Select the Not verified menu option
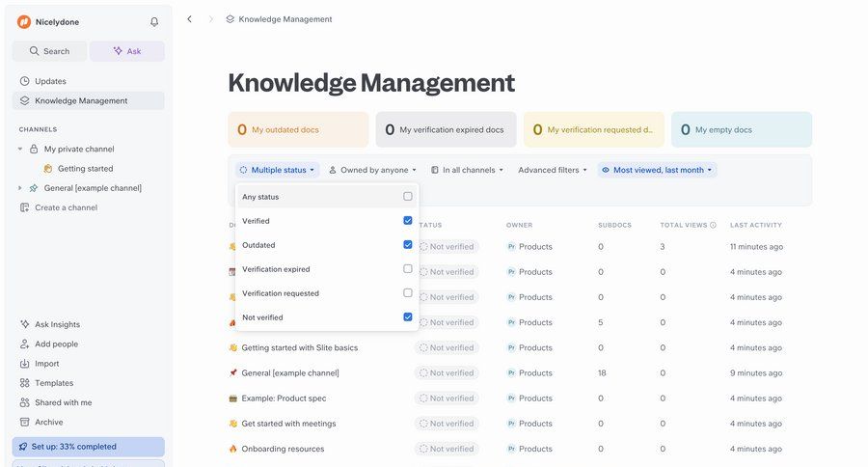The height and width of the screenshot is (467, 868). pos(263,317)
